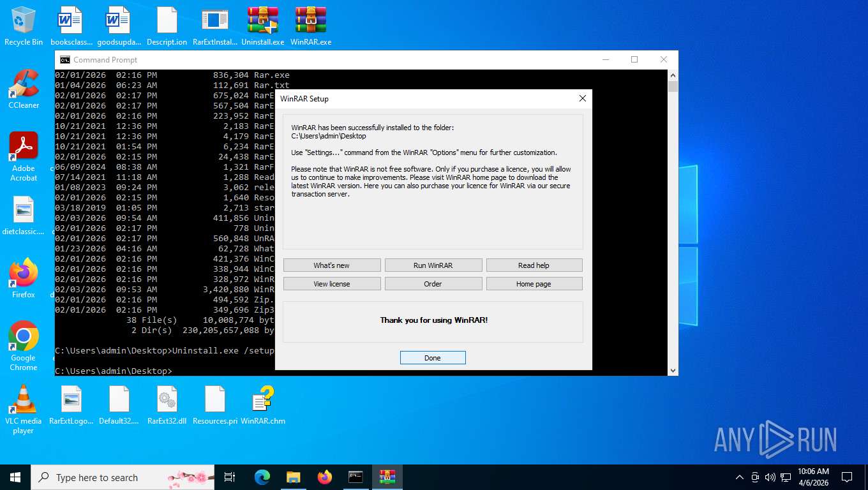The image size is (868, 490).
Task: Maximize the Command Prompt window
Action: tap(634, 59)
